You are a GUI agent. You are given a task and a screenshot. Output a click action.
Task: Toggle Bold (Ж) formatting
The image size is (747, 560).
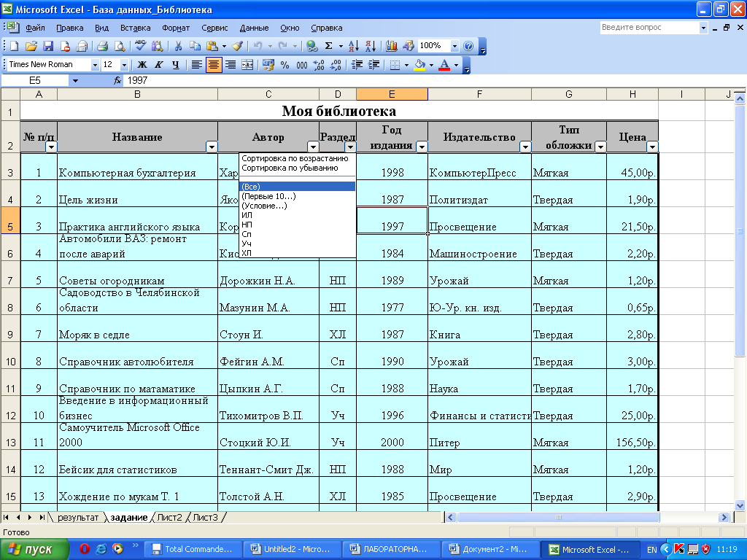pyautogui.click(x=142, y=65)
